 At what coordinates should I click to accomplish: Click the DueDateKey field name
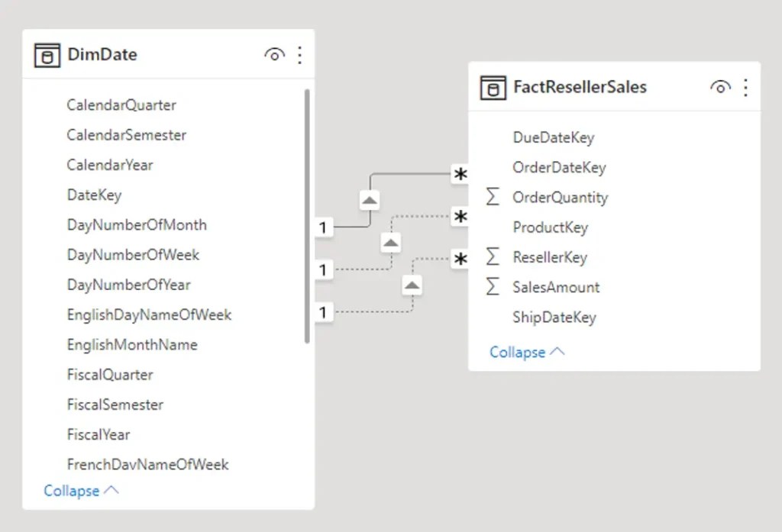(554, 137)
